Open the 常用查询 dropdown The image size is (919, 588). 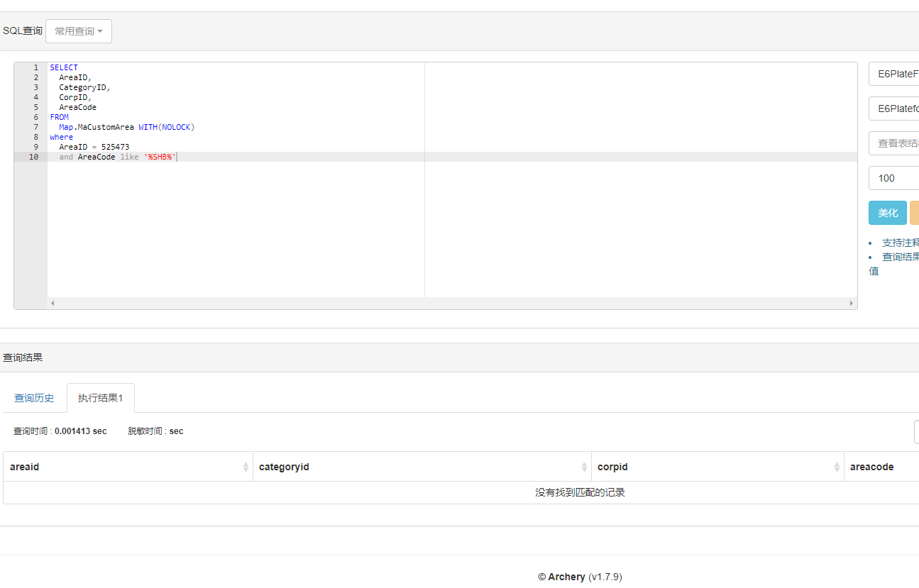(x=79, y=31)
